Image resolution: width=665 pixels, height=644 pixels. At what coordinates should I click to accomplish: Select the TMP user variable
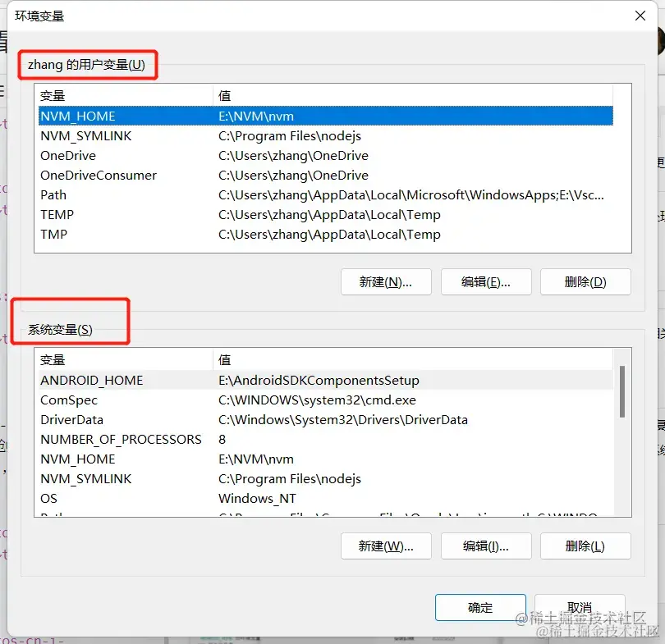pos(326,235)
